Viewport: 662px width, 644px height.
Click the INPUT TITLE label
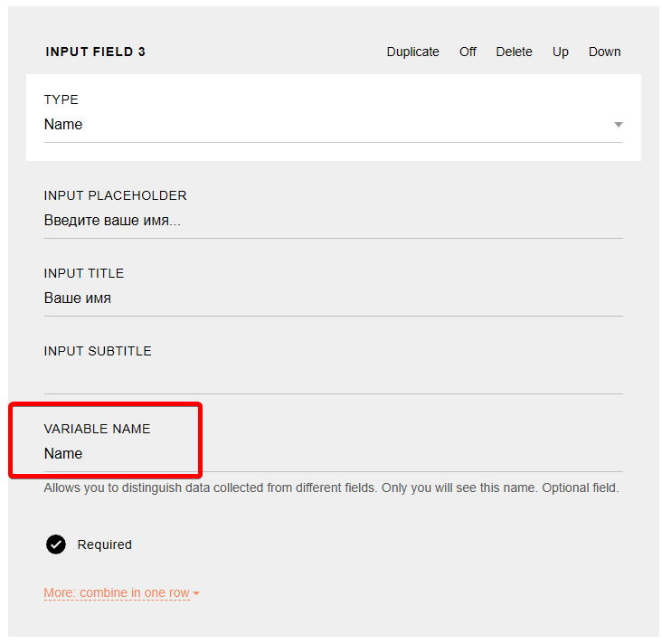[x=84, y=273]
